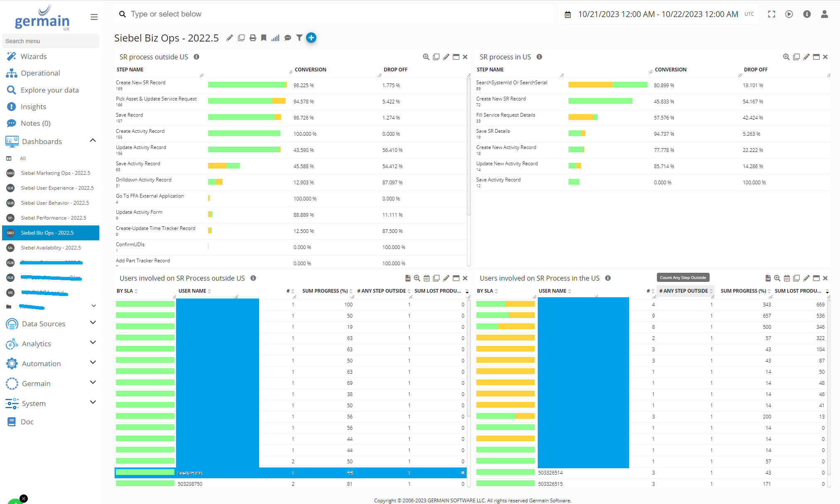Toggle the hamburger sidebar menu
Image resolution: width=840 pixels, height=504 pixels.
tap(94, 17)
